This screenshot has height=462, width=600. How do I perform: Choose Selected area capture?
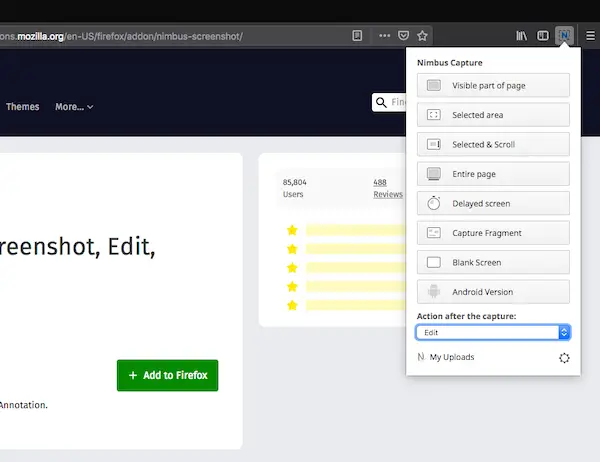(x=493, y=115)
